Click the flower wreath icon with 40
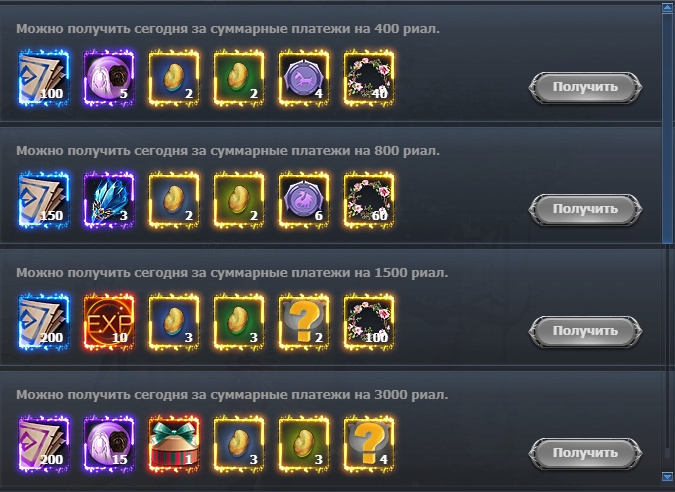The height and width of the screenshot is (492, 675). (369, 78)
